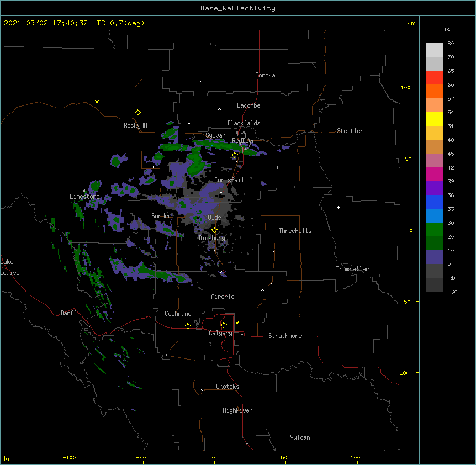Click the yellow radar site marker near Olds
Viewport: 476px width, 465px height.
[214, 230]
